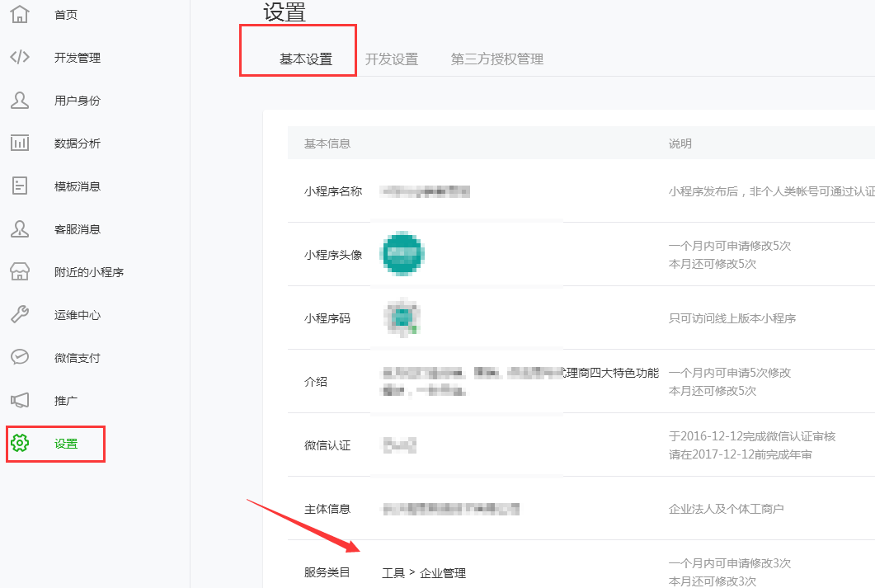Click the data analysis chart icon
The height and width of the screenshot is (588, 875).
(20, 143)
